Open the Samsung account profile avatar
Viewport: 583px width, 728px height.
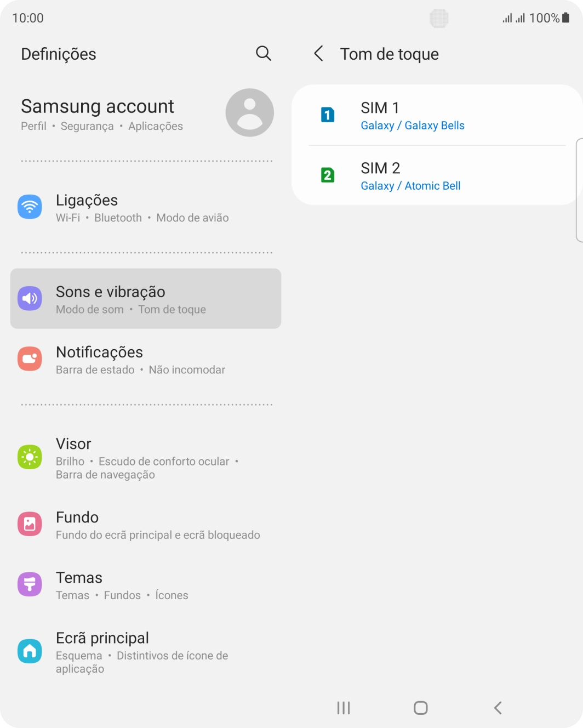click(250, 112)
